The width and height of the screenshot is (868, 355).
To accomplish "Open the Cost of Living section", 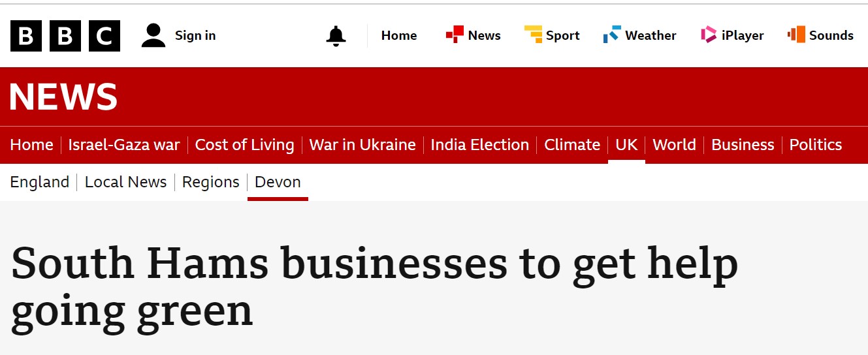I will pos(244,145).
